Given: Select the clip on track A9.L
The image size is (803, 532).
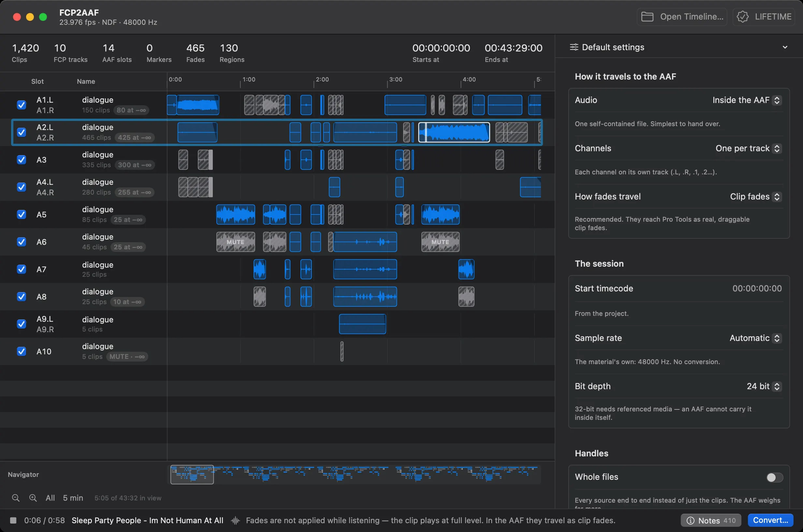Looking at the screenshot, I should click(362, 324).
